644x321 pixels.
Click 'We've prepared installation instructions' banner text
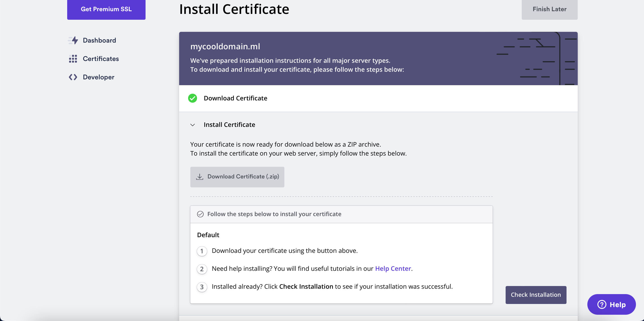[x=290, y=61]
